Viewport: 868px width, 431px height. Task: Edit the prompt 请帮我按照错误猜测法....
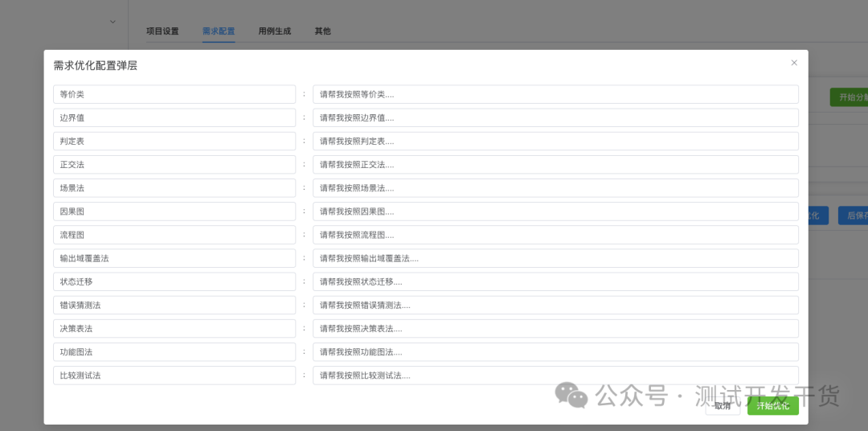[x=556, y=305]
